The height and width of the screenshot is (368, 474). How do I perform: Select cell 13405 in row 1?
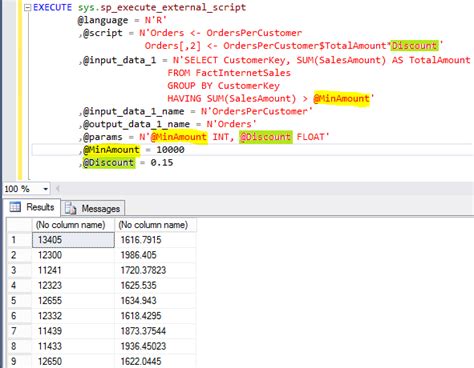[73, 240]
